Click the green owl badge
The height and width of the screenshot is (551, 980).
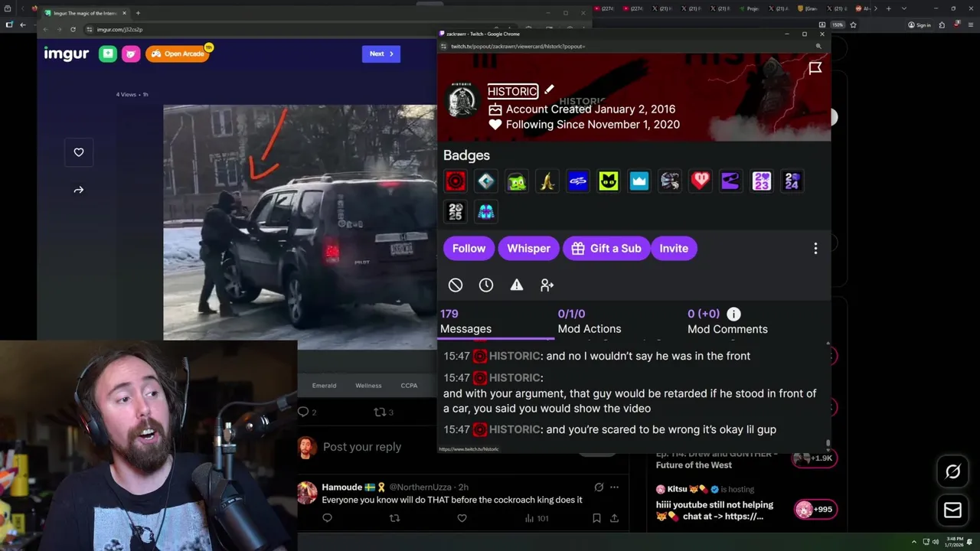[517, 181]
